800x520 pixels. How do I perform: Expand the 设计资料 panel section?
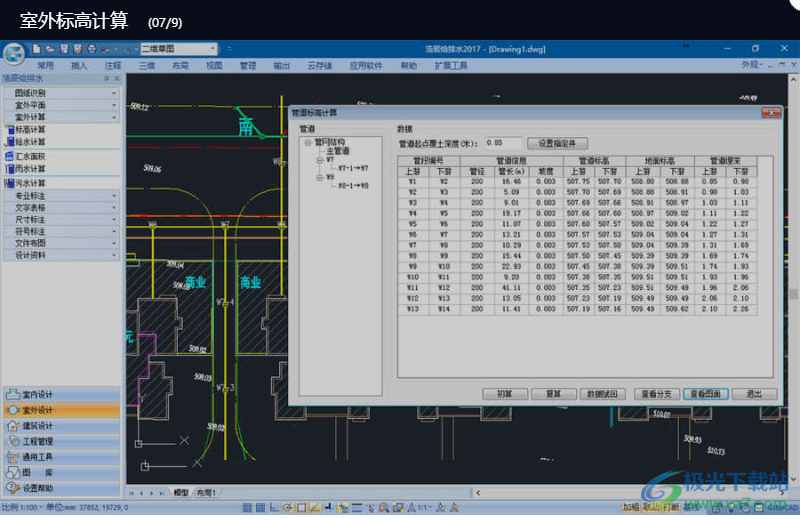[x=62, y=255]
